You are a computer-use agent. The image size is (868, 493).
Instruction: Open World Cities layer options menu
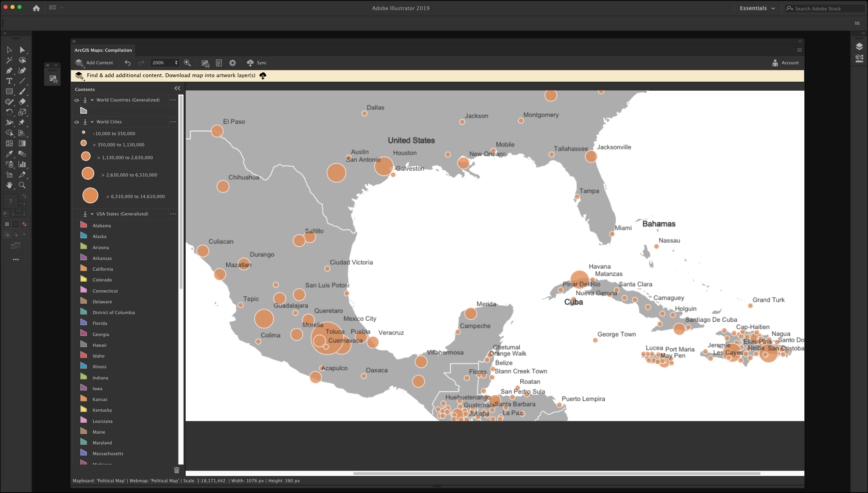click(173, 122)
